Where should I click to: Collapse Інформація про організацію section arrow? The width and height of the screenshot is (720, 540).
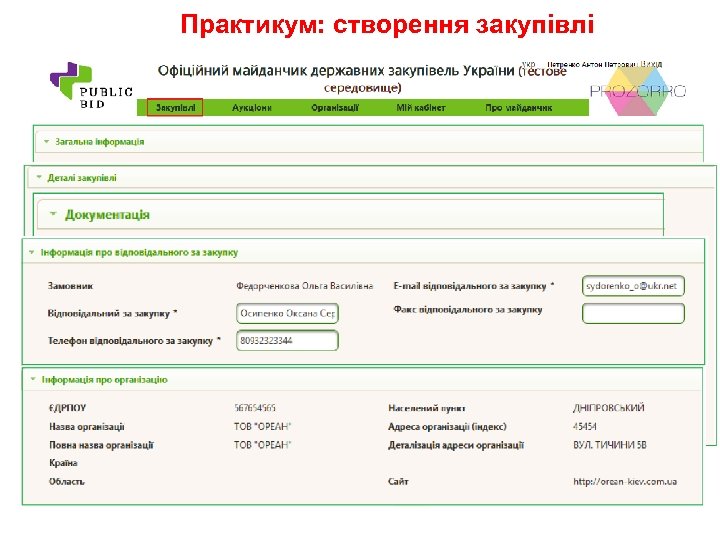pyautogui.click(x=33, y=379)
